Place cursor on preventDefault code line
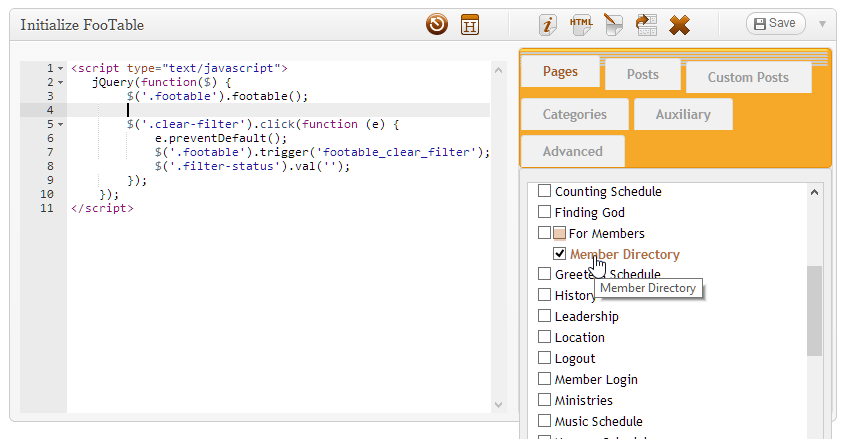The width and height of the screenshot is (845, 439). click(x=221, y=138)
